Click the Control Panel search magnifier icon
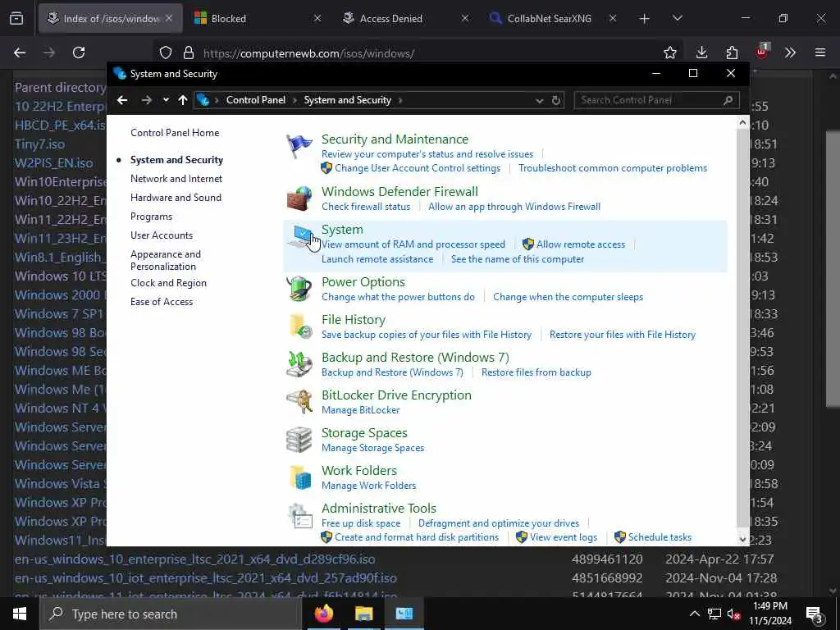Viewport: 840px width, 630px height. [728, 100]
